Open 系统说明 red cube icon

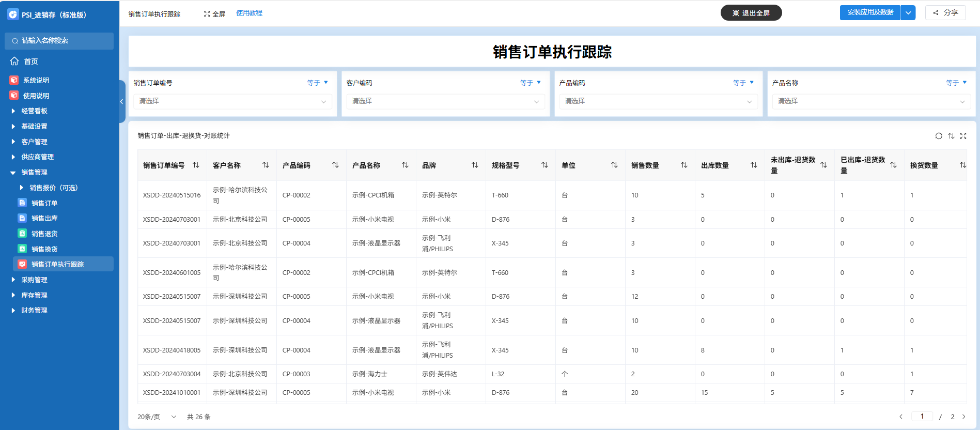coord(14,80)
